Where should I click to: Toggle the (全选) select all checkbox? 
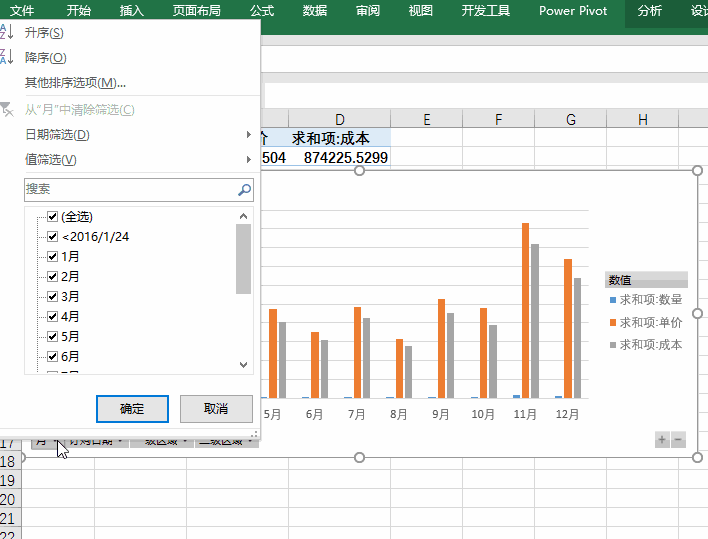(52, 217)
